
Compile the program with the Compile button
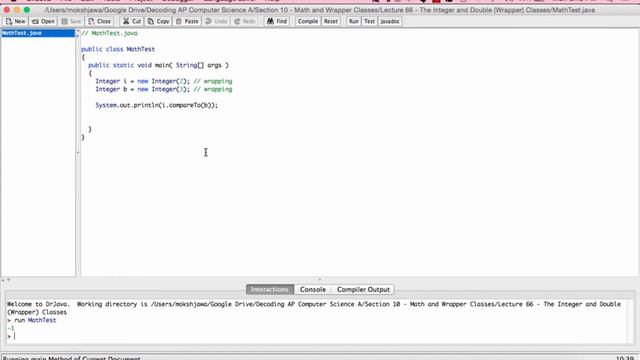coord(308,21)
